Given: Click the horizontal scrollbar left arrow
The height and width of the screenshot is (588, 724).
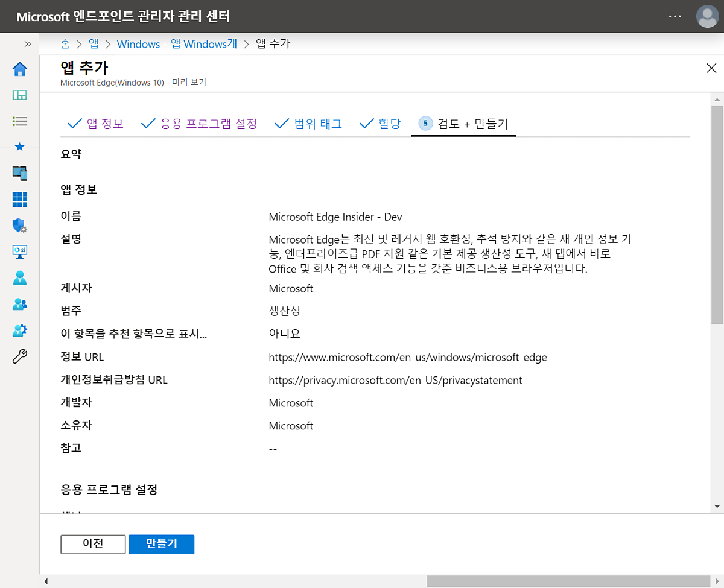Looking at the screenshot, I should 46,581.
